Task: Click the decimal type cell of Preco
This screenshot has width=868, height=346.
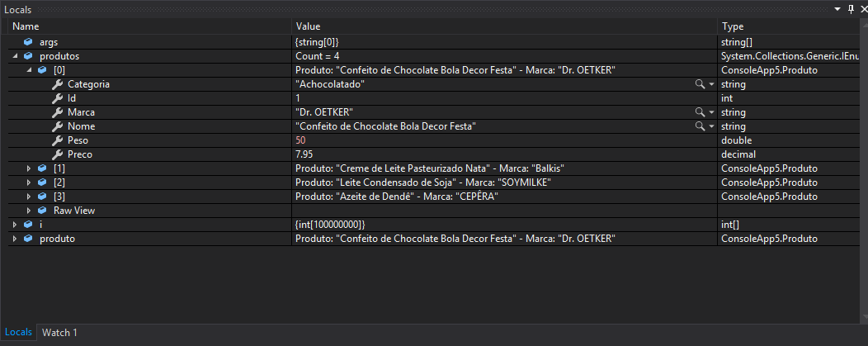Action: pyautogui.click(x=738, y=154)
